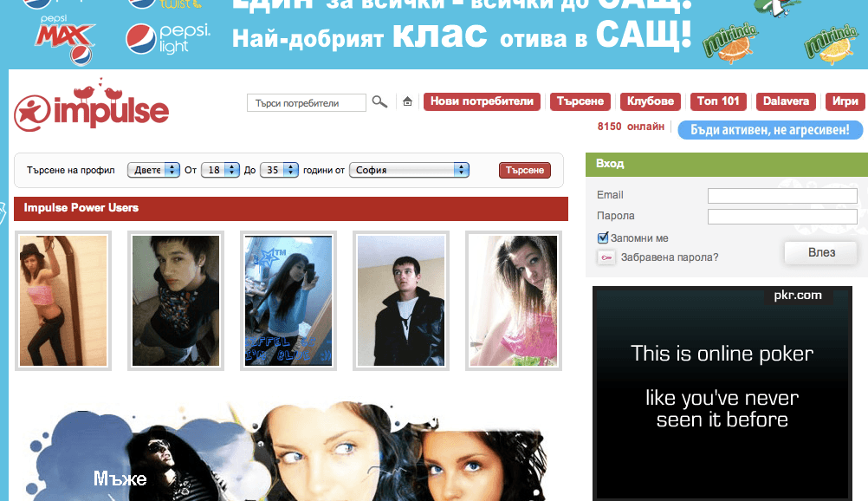Expand the minimum age dropdown showing 18
The width and height of the screenshot is (868, 501).
coord(219,170)
